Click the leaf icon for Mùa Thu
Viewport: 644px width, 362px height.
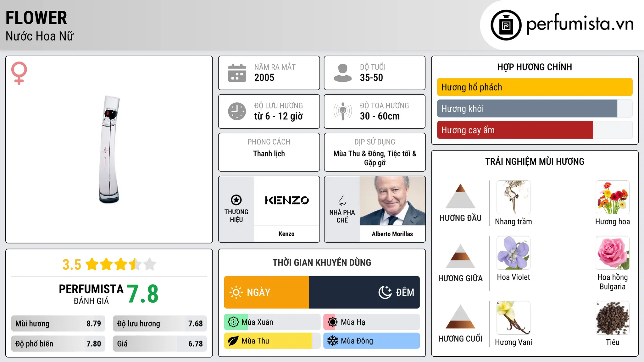(x=233, y=341)
